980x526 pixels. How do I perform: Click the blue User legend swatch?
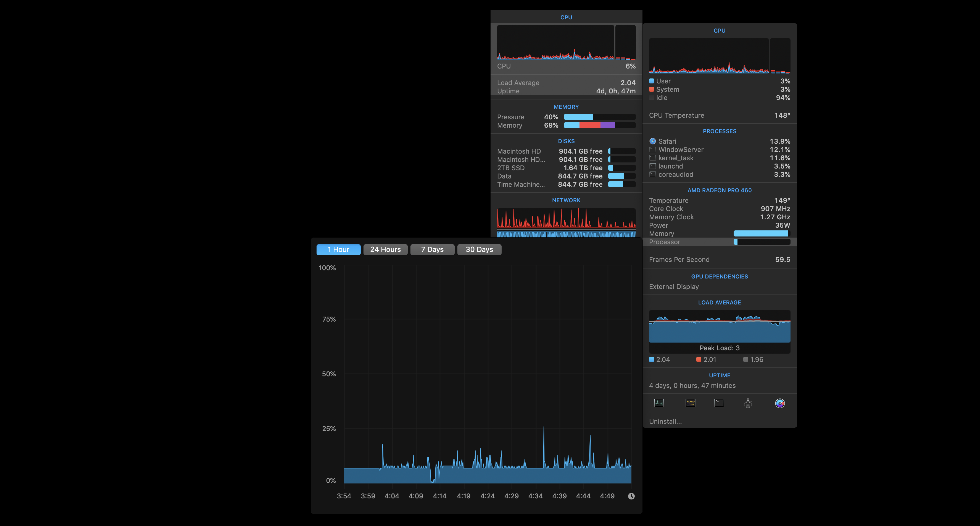[652, 81]
